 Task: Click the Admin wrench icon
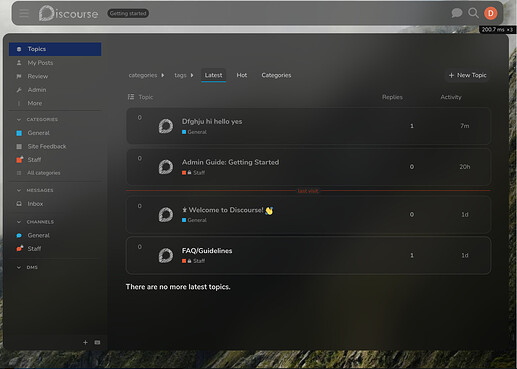tap(19, 90)
